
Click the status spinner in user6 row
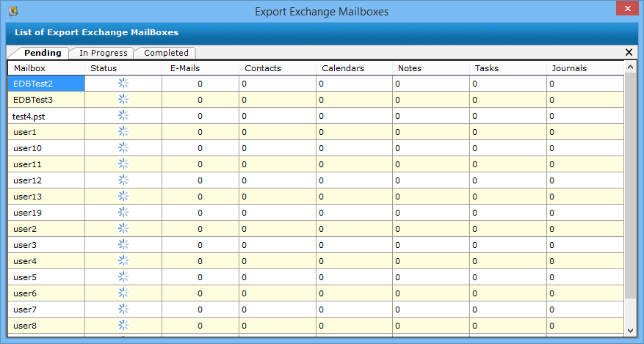(123, 293)
